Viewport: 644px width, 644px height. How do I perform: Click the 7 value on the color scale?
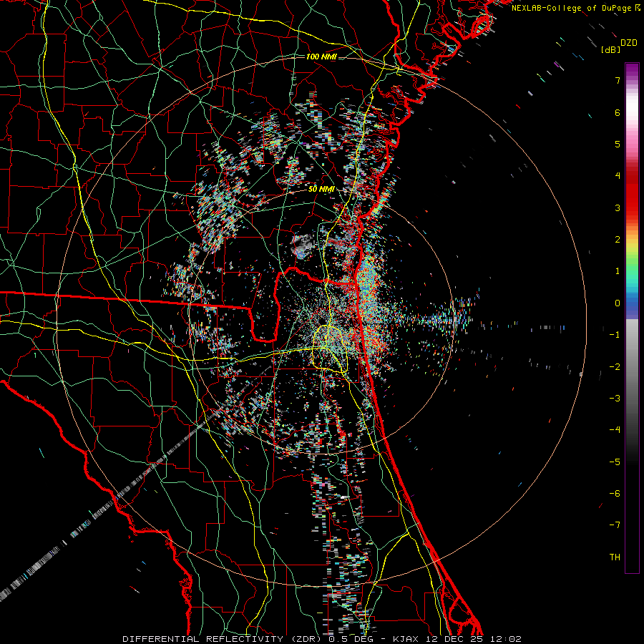pos(618,80)
